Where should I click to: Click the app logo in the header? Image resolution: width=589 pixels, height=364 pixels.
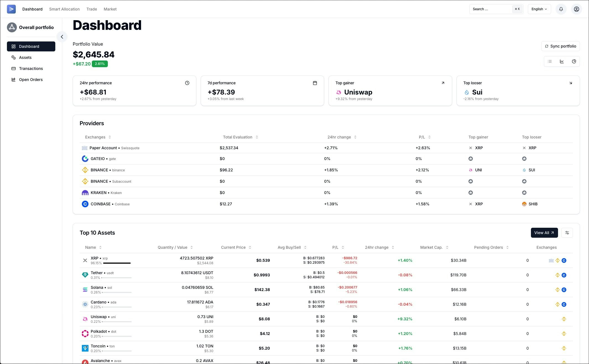(x=11, y=9)
